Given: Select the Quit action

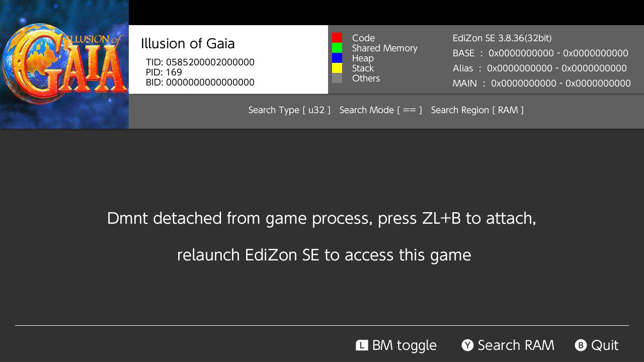Looking at the screenshot, I should click(605, 345).
